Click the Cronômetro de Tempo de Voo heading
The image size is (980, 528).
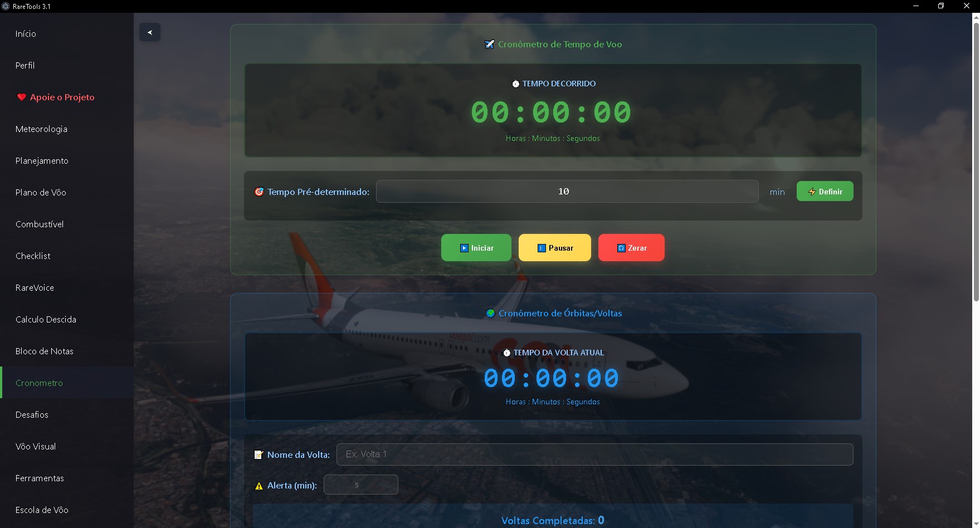[560, 45]
